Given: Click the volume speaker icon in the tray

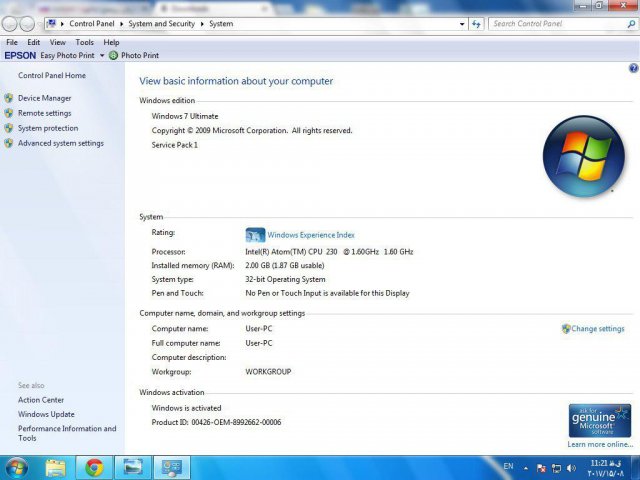Looking at the screenshot, I should (x=571, y=467).
